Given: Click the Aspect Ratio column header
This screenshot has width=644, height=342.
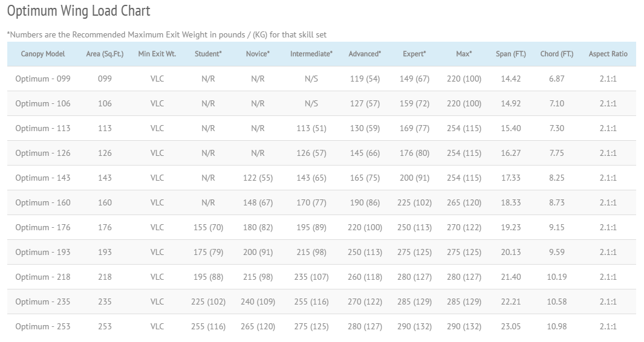Looking at the screenshot, I should pyautogui.click(x=608, y=54).
